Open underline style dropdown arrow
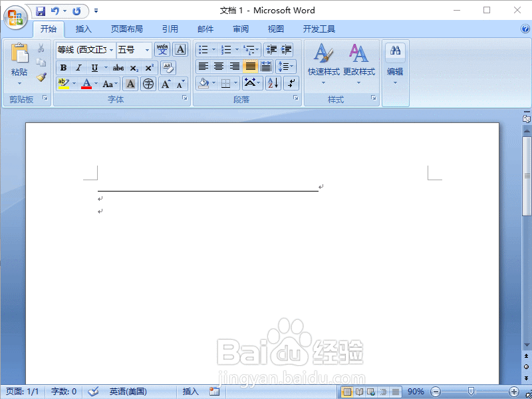 [x=106, y=68]
